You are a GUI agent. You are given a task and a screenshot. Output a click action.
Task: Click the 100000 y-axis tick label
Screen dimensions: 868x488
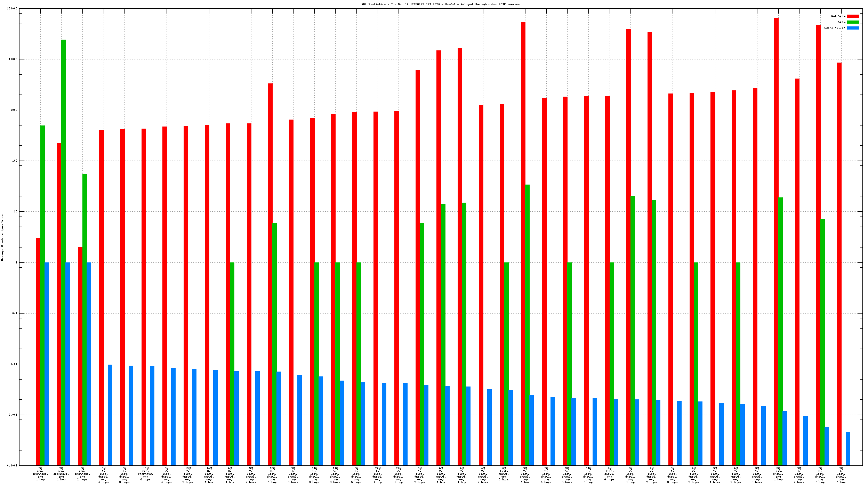(12, 8)
